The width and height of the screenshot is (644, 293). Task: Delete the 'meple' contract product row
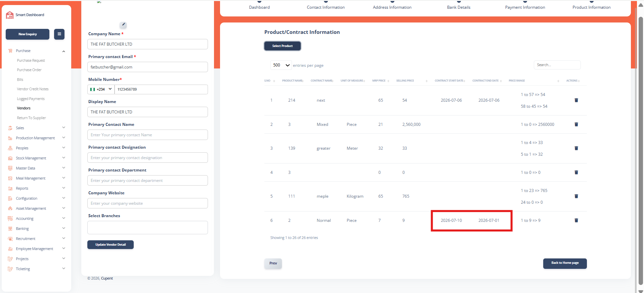pos(576,196)
